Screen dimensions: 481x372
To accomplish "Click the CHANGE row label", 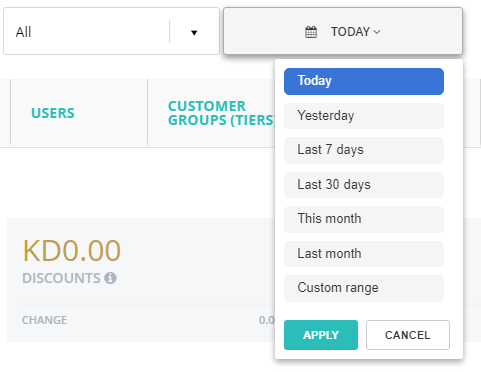I will tap(44, 320).
